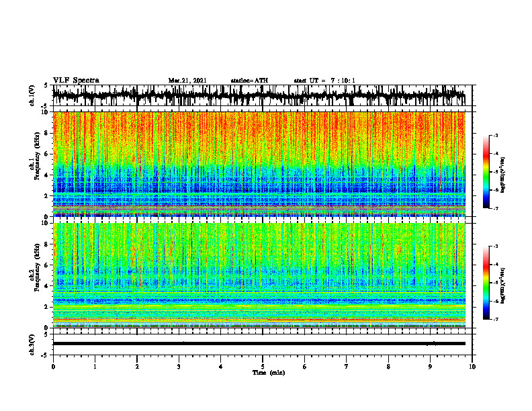Click the "4" time axis tick label

click(x=221, y=367)
